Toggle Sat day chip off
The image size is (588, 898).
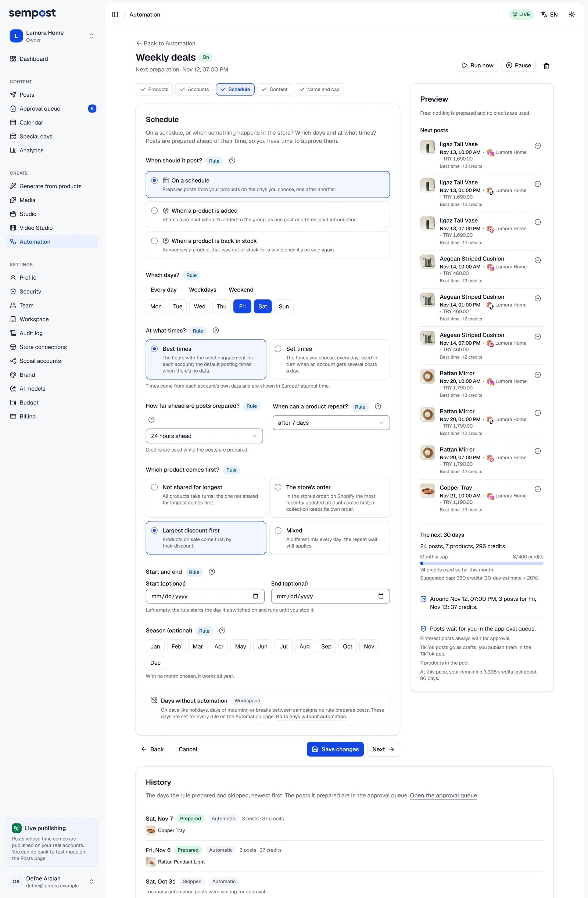click(263, 306)
